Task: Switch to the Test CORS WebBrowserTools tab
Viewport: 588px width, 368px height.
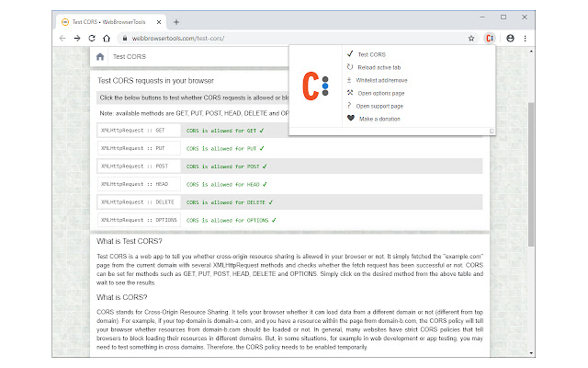Action: tap(111, 22)
